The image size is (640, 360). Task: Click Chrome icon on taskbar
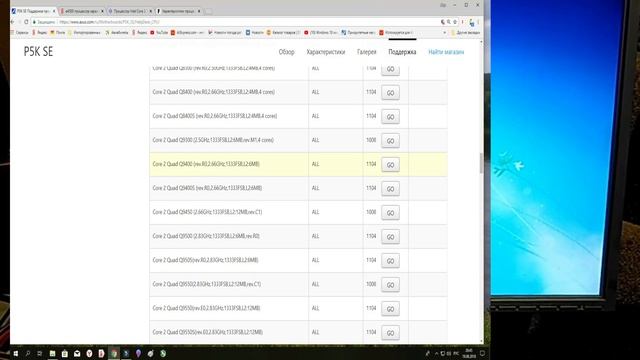click(114, 353)
